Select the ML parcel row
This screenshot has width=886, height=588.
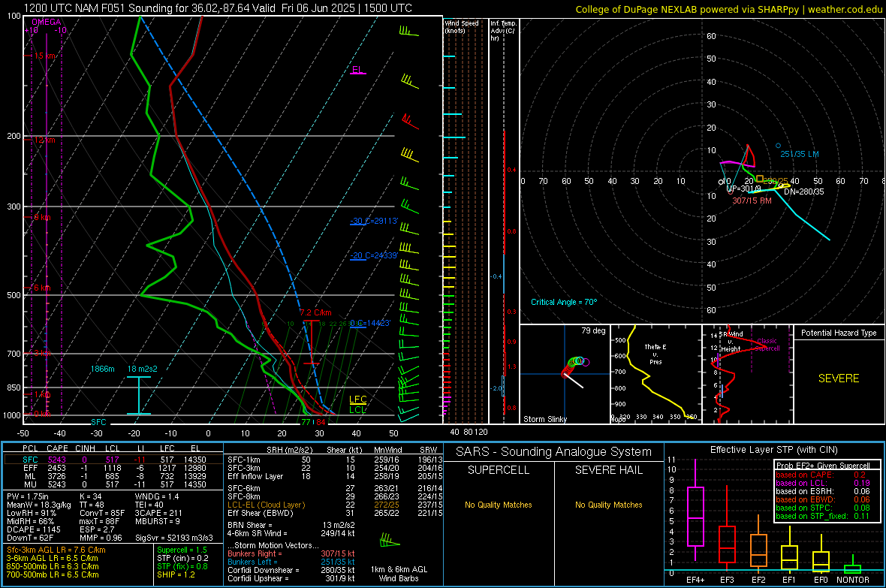point(113,476)
